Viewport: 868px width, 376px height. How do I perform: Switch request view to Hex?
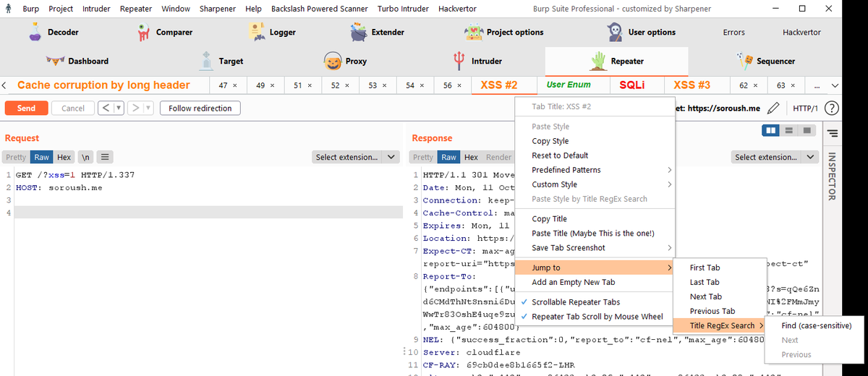pos(64,157)
